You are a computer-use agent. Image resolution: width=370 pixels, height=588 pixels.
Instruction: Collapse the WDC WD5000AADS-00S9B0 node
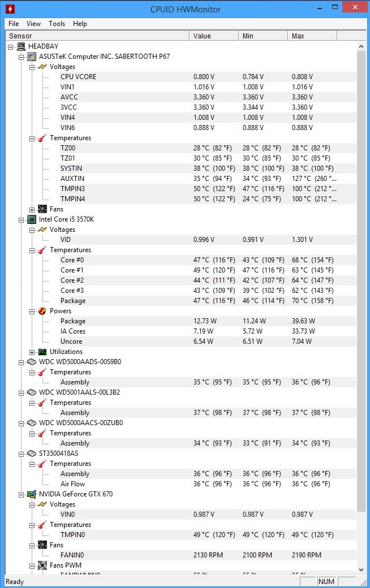point(21,362)
